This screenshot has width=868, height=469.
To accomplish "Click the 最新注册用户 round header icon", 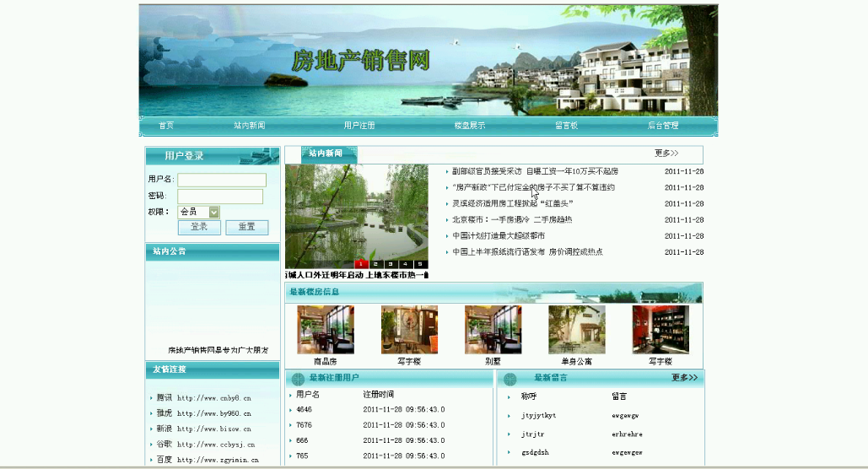I will (x=298, y=379).
